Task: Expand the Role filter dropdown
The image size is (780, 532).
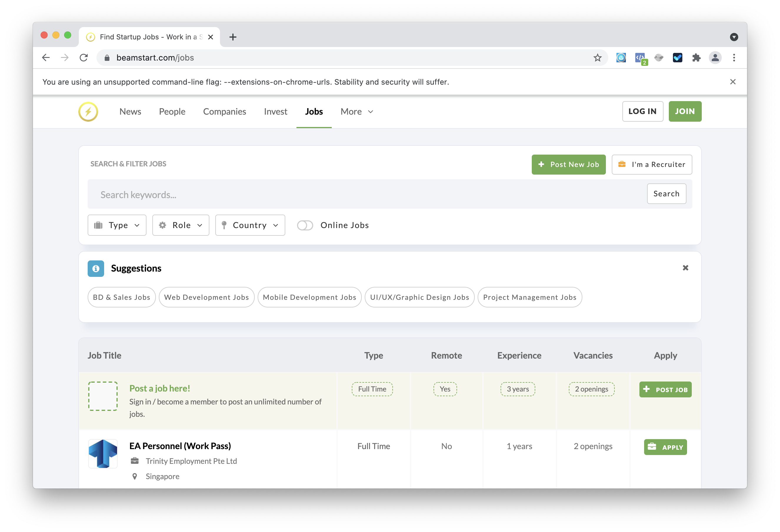Action: pos(181,225)
